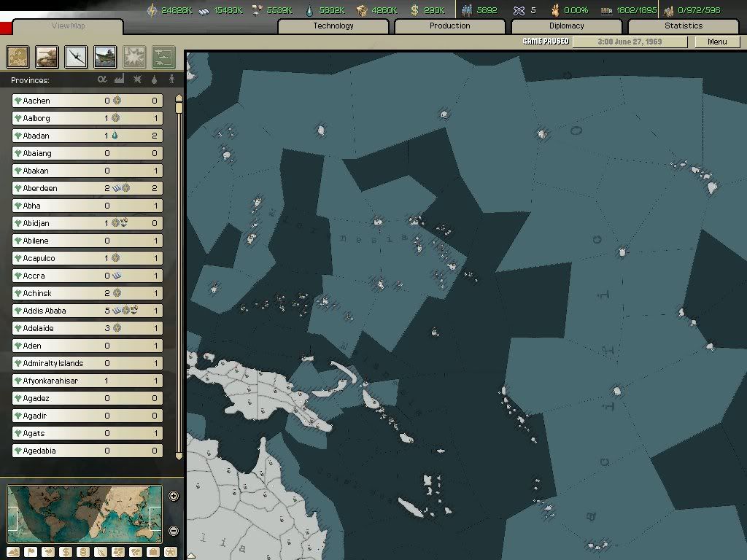Select the land units tank icon
This screenshot has height=560, width=747.
pyautogui.click(x=47, y=56)
